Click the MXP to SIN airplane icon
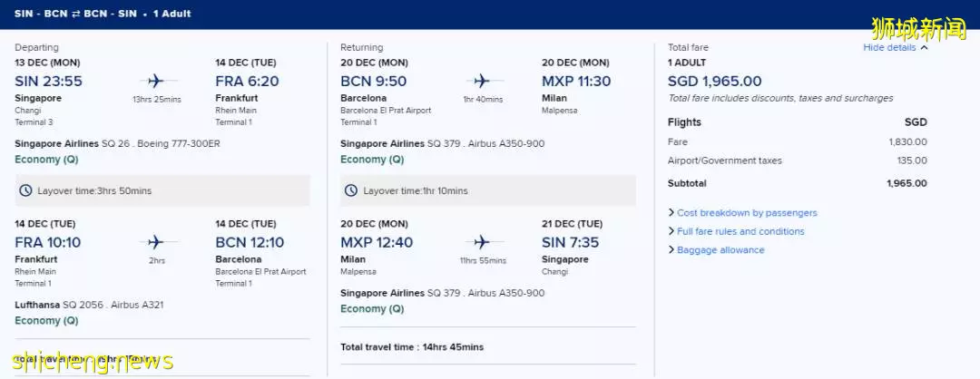Image resolution: width=980 pixels, height=379 pixels. (481, 242)
